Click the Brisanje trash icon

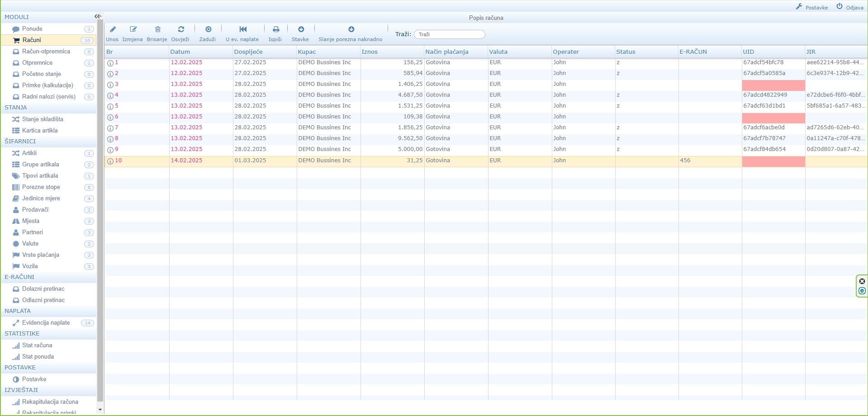point(157,29)
